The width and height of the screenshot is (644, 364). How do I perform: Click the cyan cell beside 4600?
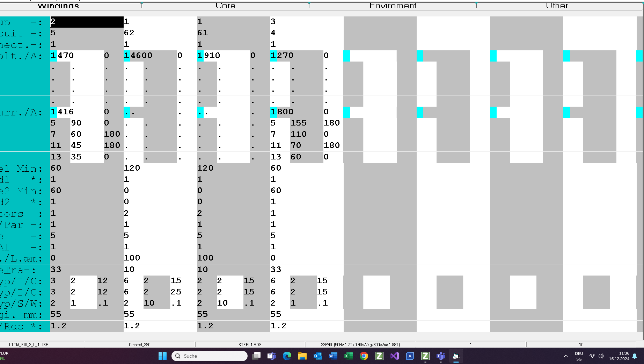click(127, 56)
